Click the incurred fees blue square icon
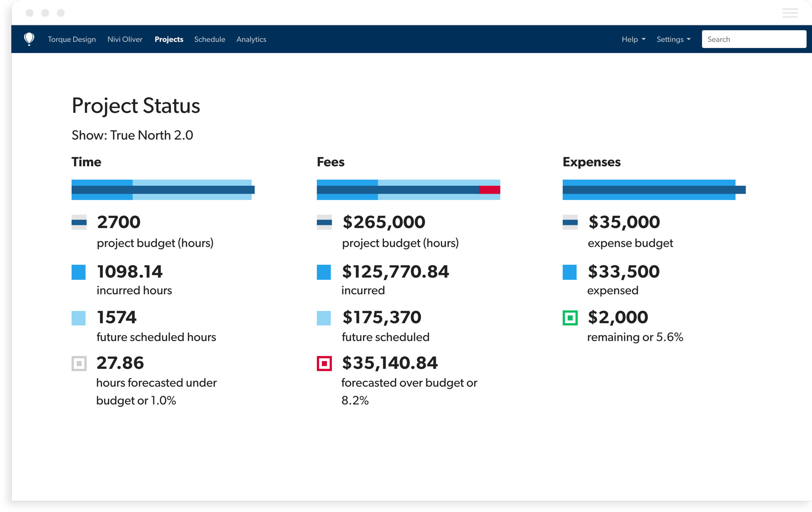The width and height of the screenshot is (812, 512). point(324,272)
